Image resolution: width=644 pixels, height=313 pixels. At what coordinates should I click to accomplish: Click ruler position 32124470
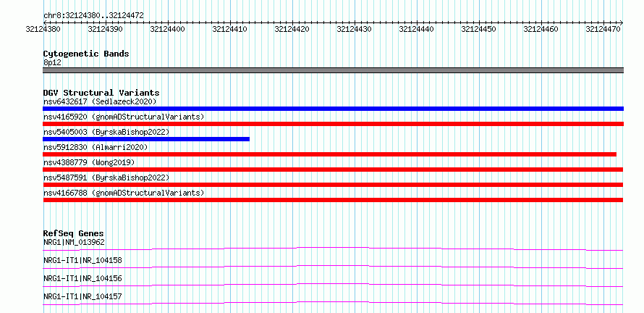(x=603, y=29)
